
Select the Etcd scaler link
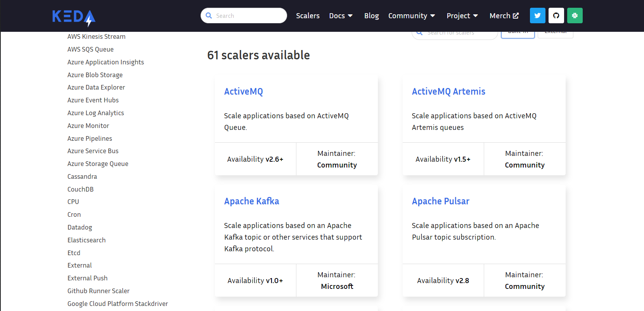74,253
